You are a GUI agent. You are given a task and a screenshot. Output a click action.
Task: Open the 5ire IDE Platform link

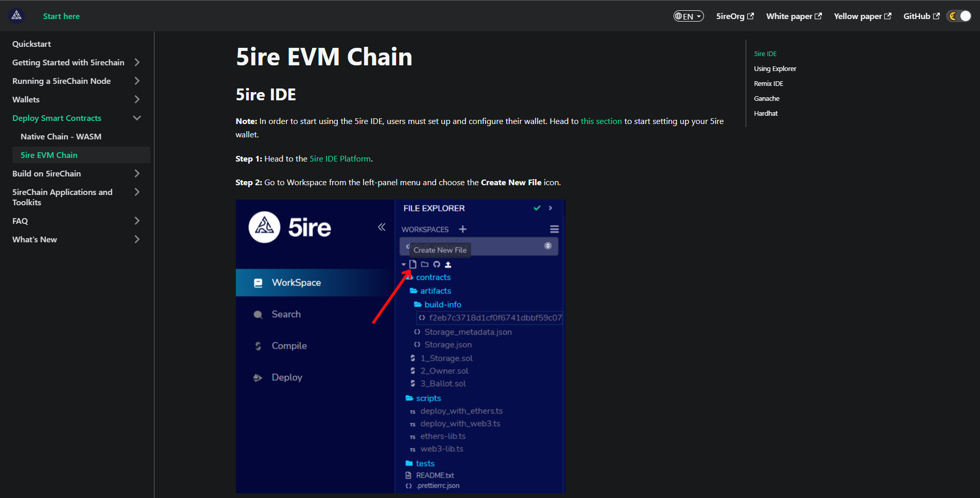point(340,159)
